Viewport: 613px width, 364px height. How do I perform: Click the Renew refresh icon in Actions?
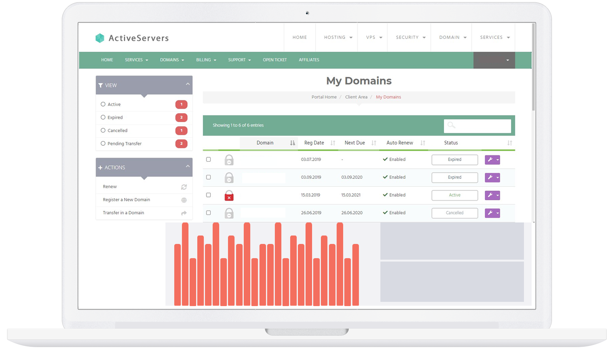coord(184,187)
